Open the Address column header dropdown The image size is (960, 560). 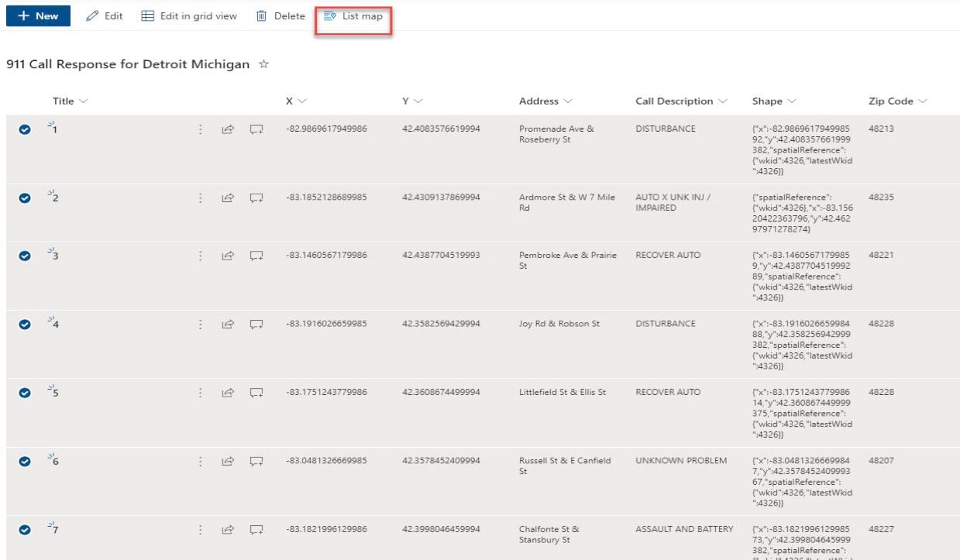pos(545,101)
